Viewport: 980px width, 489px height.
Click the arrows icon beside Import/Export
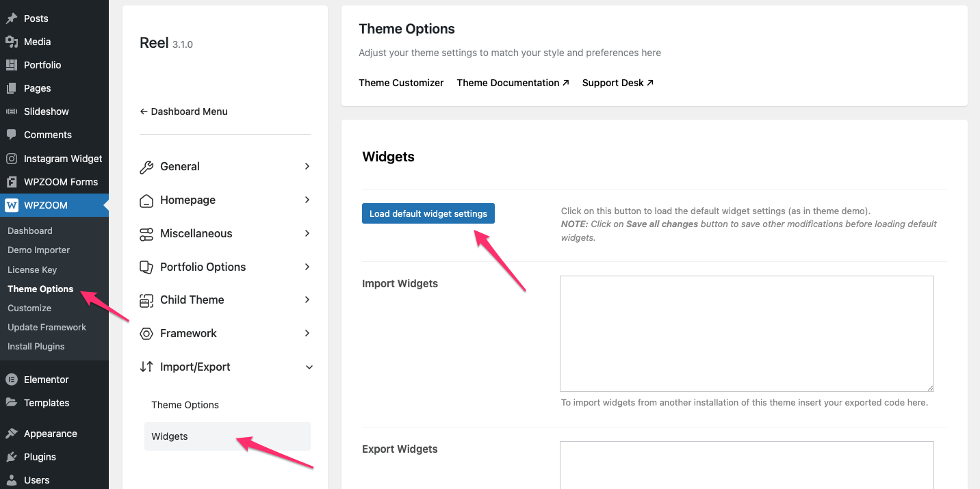coord(146,367)
